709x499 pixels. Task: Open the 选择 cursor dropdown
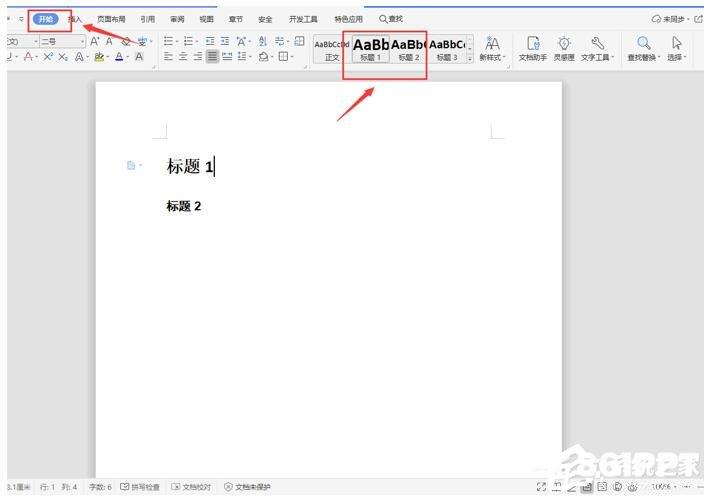point(677,49)
